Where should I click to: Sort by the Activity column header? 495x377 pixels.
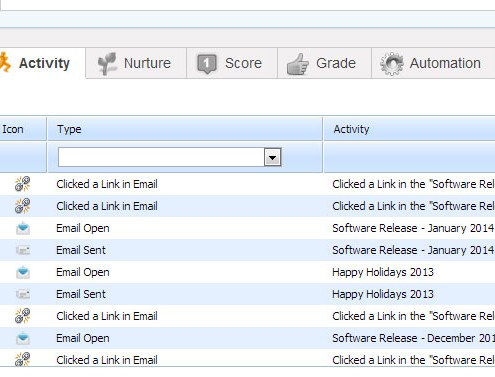(x=409, y=129)
